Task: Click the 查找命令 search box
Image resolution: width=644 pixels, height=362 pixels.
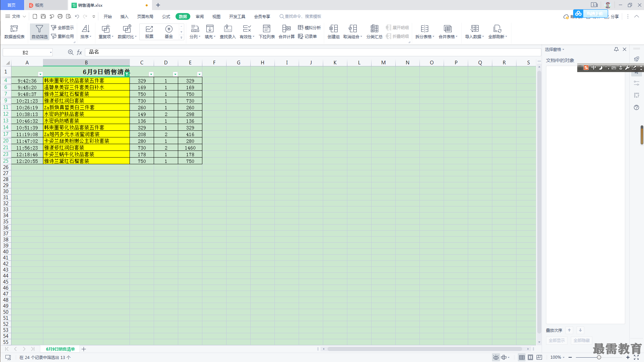Action: (300, 16)
